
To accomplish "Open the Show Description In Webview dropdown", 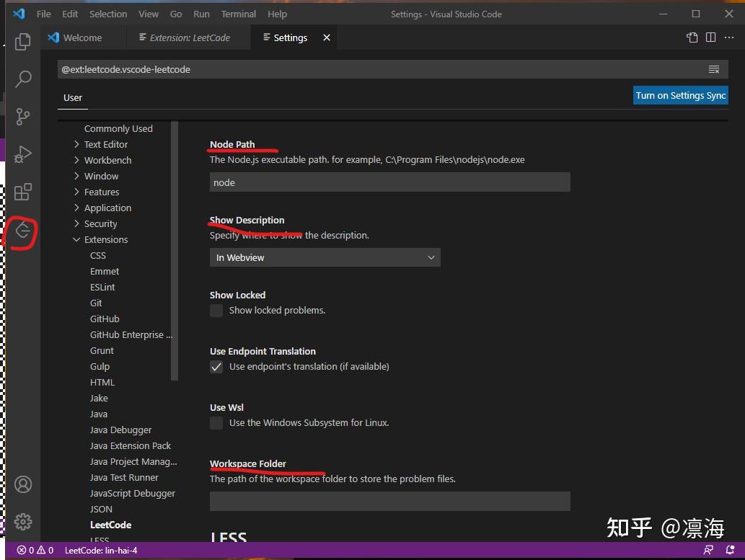I will [x=325, y=257].
